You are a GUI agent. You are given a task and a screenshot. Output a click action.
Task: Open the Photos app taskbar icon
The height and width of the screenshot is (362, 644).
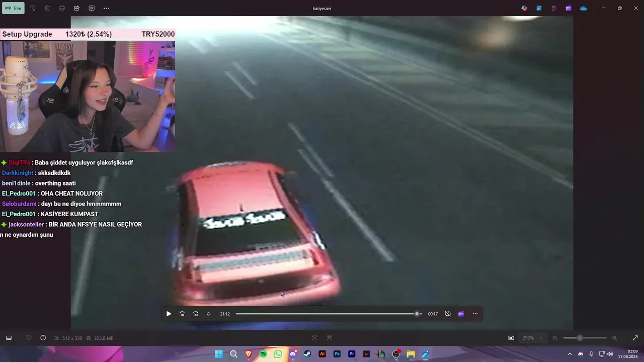pyautogui.click(x=426, y=354)
